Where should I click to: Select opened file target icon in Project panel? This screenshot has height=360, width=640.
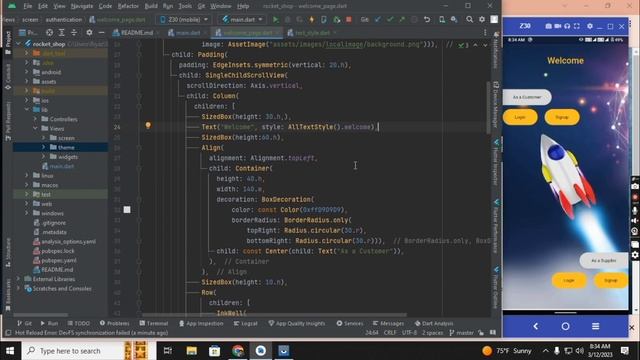[49, 32]
